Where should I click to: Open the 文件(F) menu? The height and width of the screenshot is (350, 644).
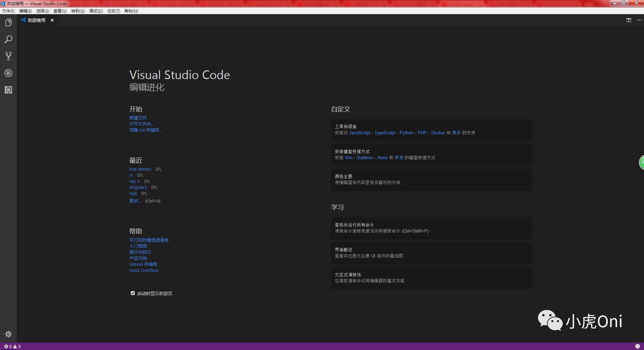pos(8,11)
